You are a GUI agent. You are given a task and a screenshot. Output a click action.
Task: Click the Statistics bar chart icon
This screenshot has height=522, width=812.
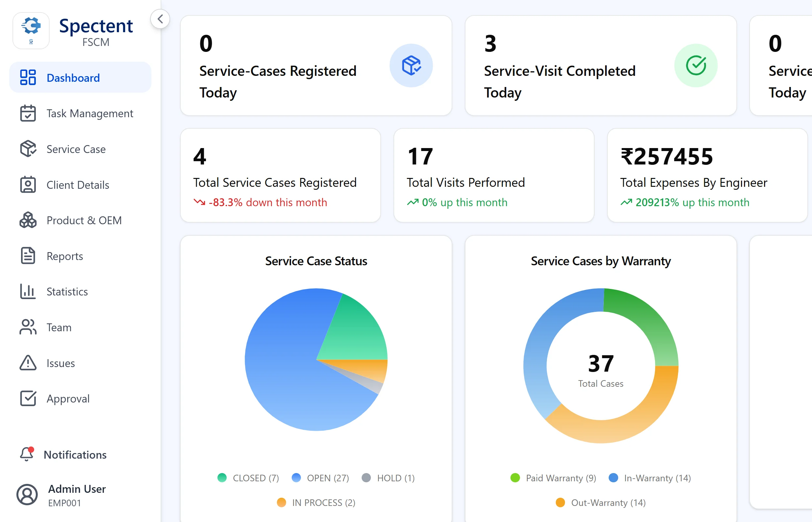click(28, 292)
